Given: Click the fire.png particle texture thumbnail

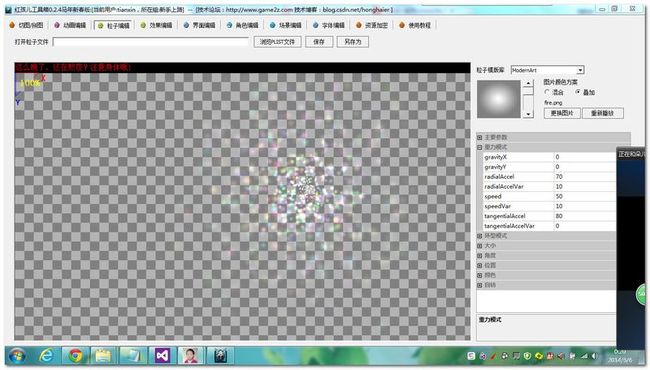Looking at the screenshot, I should (499, 99).
